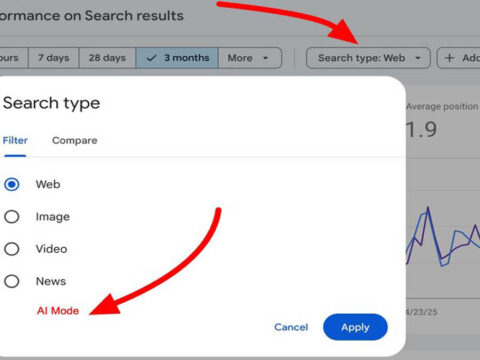Select the 7 days range
The image size is (480, 360).
click(x=54, y=58)
